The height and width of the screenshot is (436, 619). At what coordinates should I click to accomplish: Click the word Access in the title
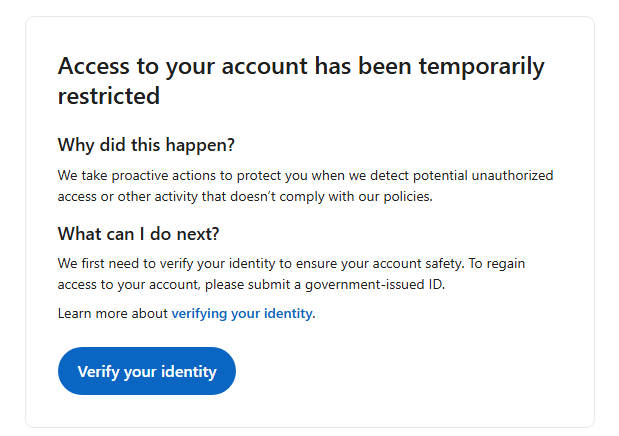point(94,66)
